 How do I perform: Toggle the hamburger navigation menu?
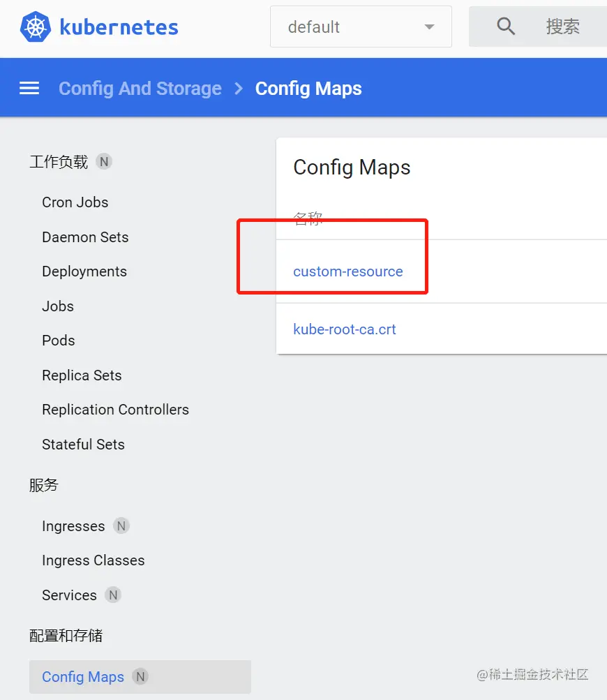[x=29, y=88]
